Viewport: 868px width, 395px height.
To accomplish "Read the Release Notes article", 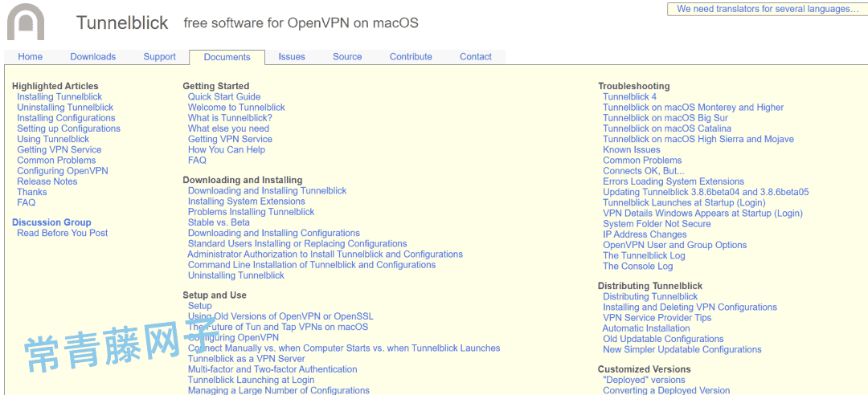I will coord(47,181).
